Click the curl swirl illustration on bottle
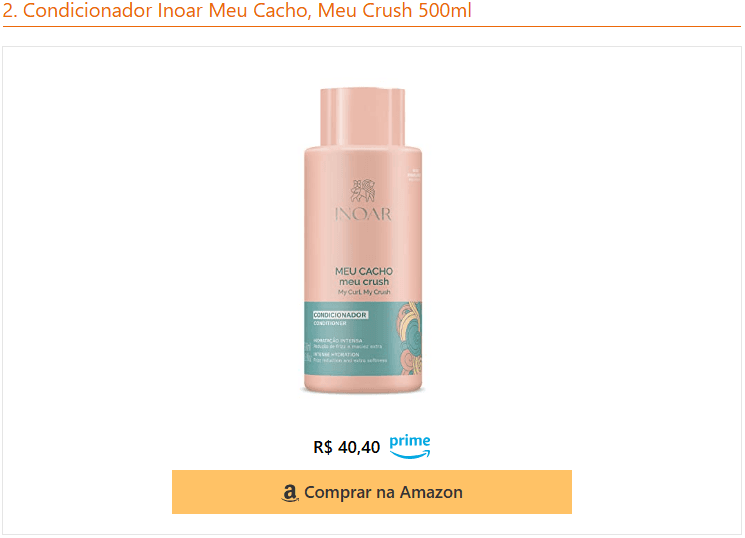 [409, 338]
